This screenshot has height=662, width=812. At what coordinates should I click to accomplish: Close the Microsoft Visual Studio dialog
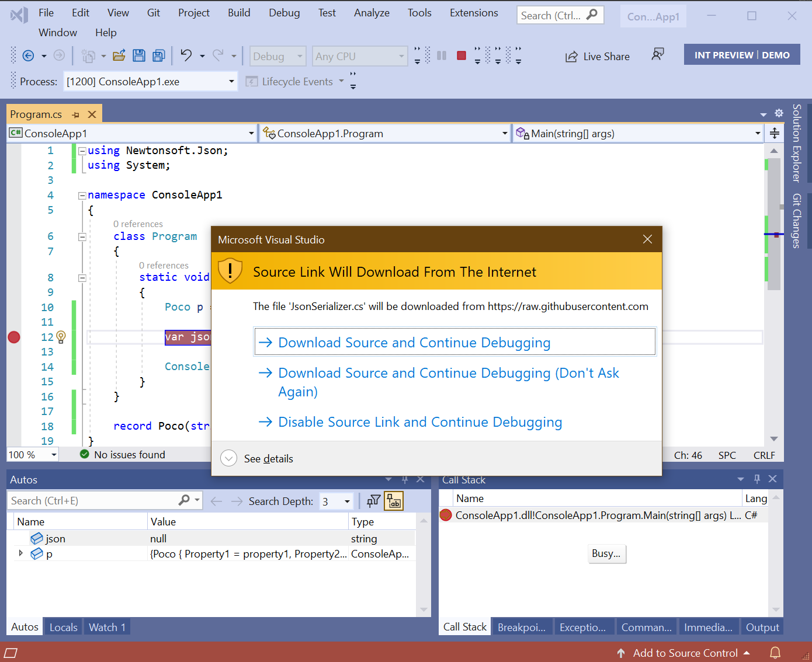point(647,239)
